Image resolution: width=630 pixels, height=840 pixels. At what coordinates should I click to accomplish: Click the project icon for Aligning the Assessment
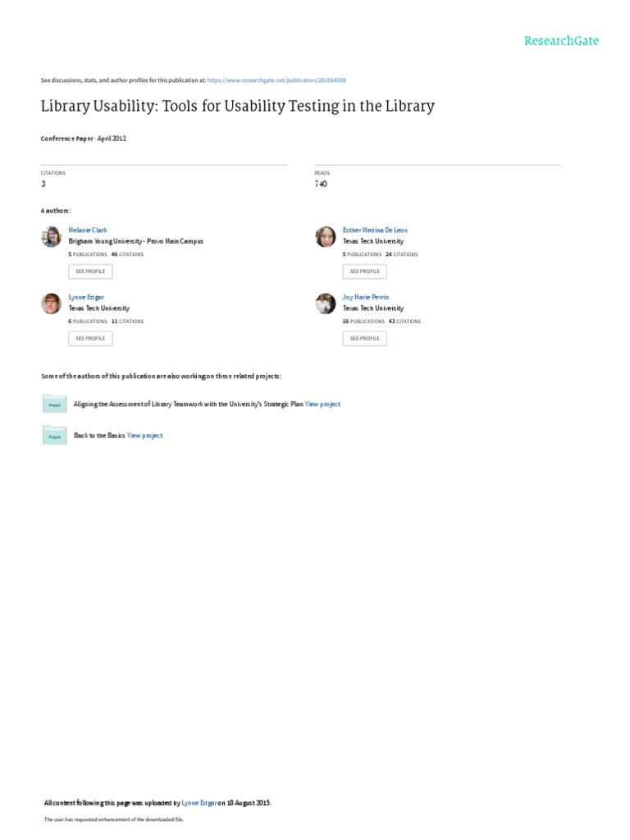(x=54, y=404)
